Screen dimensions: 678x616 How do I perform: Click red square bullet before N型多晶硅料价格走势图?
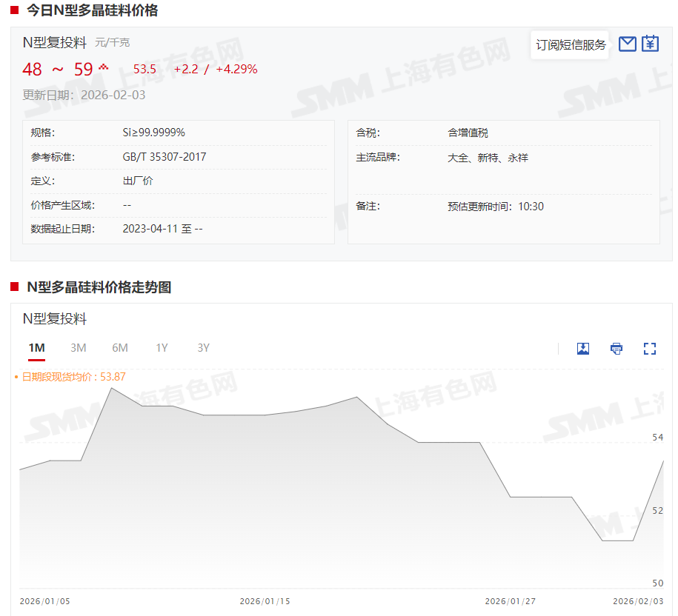tap(14, 287)
